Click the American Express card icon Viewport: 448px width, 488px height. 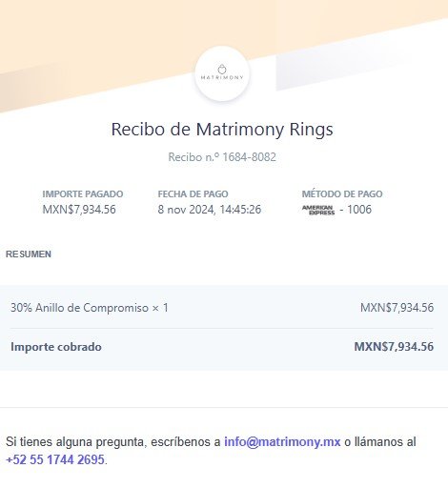[x=318, y=210]
